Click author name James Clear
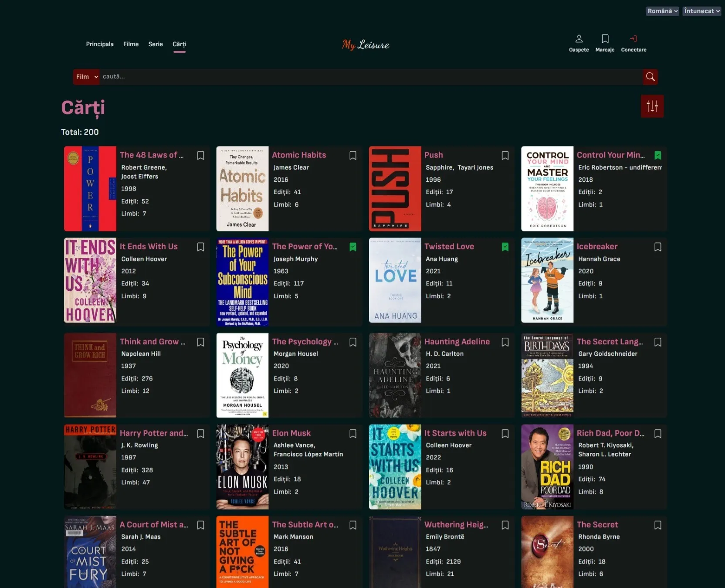This screenshot has width=725, height=588. pos(291,167)
